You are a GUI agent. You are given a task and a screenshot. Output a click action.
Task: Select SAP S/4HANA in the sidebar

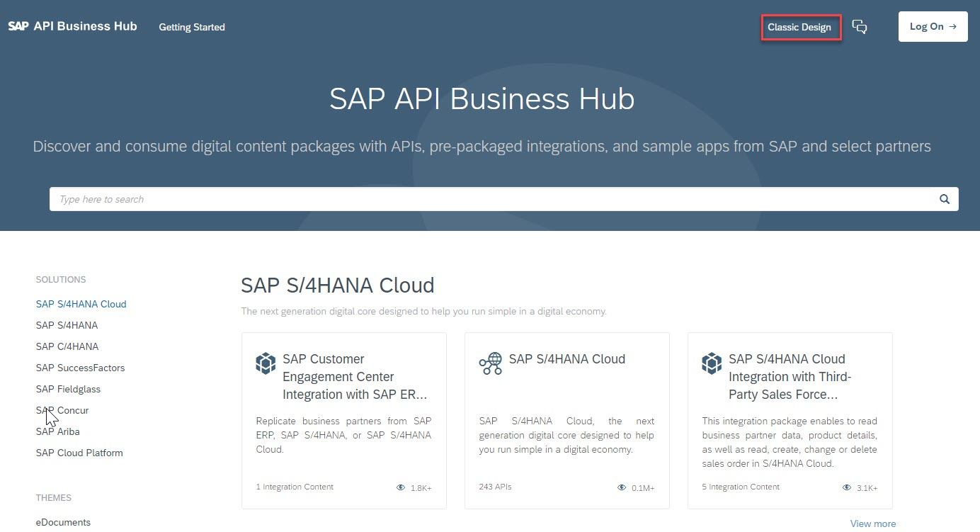(x=67, y=325)
